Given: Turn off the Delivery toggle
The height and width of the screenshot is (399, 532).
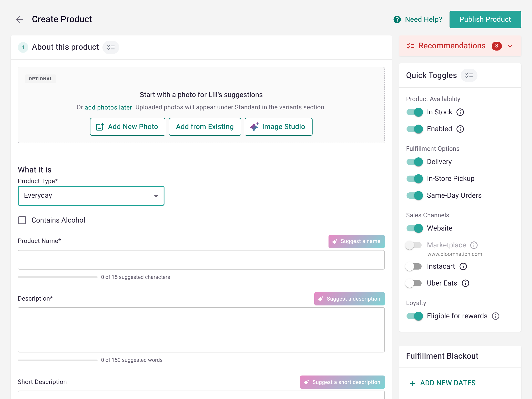Looking at the screenshot, I should (x=415, y=162).
